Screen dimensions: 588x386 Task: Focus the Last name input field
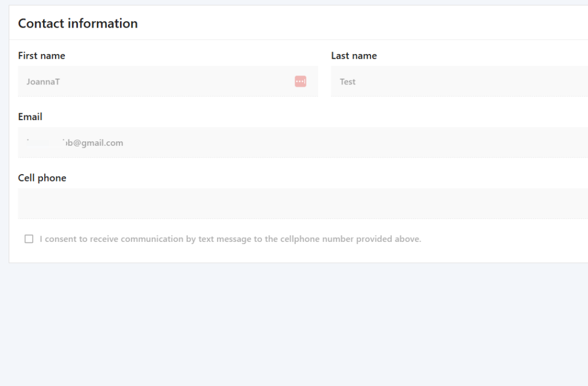(x=459, y=82)
